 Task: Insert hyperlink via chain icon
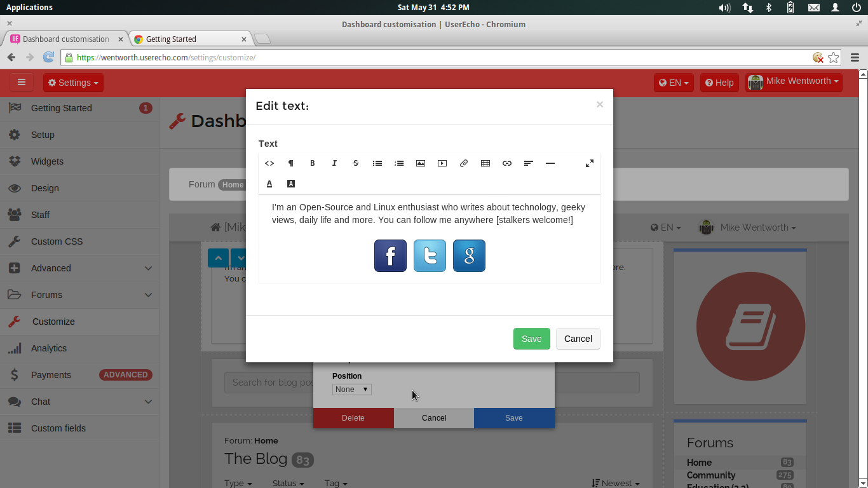pyautogui.click(x=507, y=163)
